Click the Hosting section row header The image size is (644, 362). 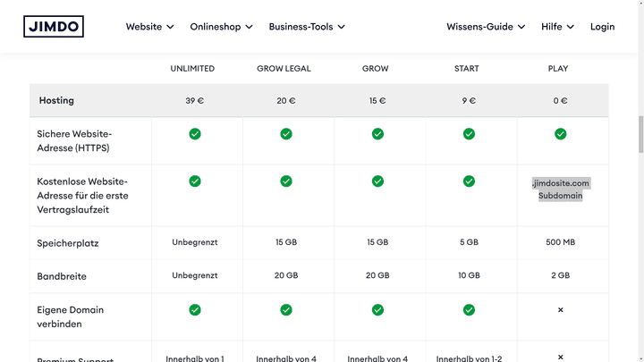pos(57,101)
